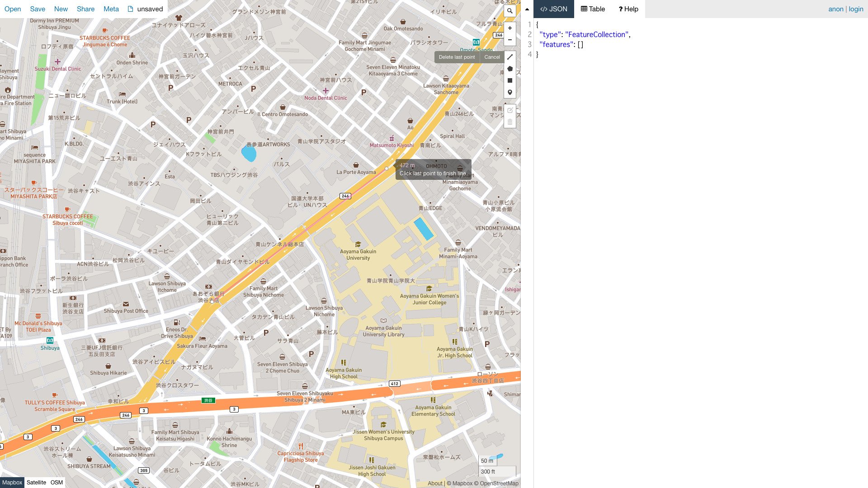Viewport: 868px width, 488px height.
Task: Click the Sakura Fleur Aoyama map label
Action: pyautogui.click(x=202, y=346)
